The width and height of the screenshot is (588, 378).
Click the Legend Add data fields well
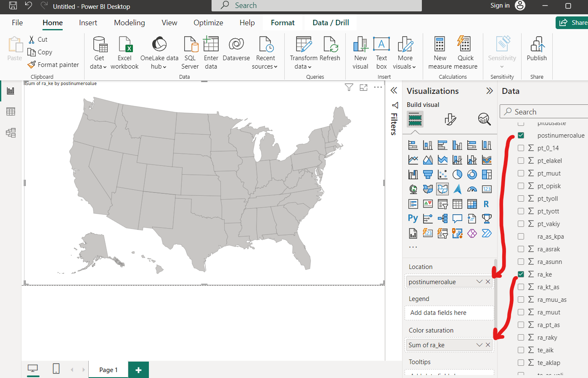coord(449,313)
